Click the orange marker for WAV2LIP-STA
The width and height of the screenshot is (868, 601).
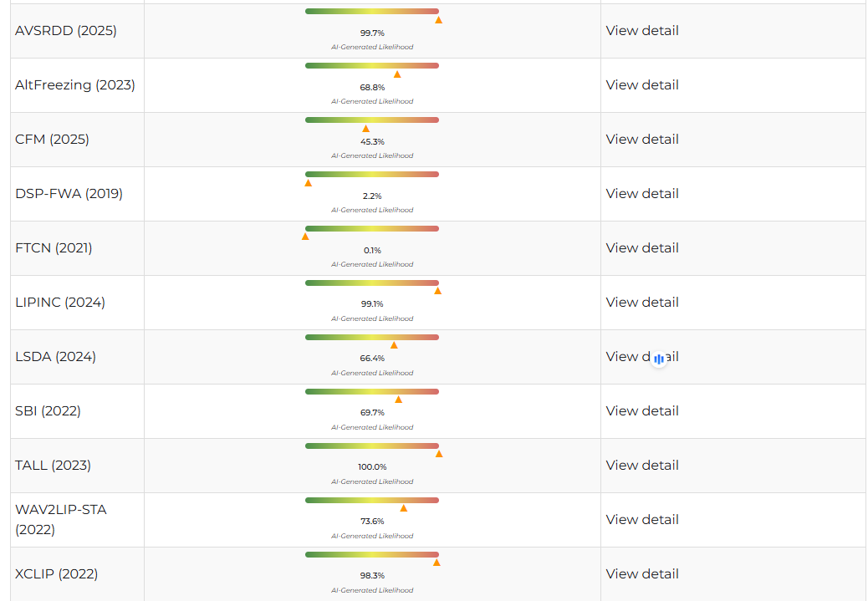pyautogui.click(x=404, y=508)
